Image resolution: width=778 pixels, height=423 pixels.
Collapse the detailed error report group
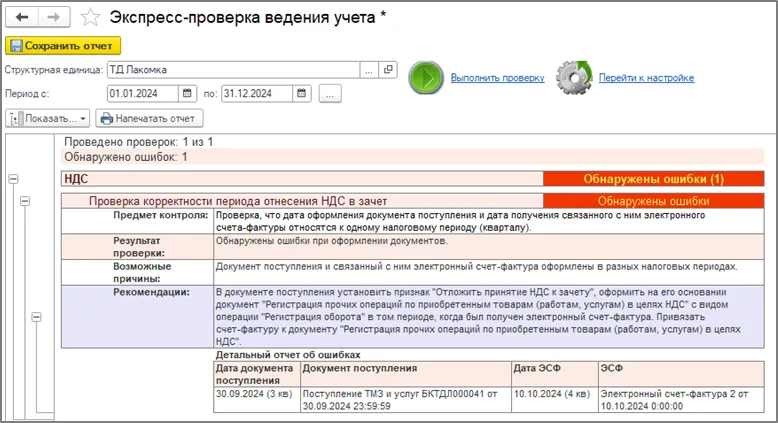pos(36,317)
